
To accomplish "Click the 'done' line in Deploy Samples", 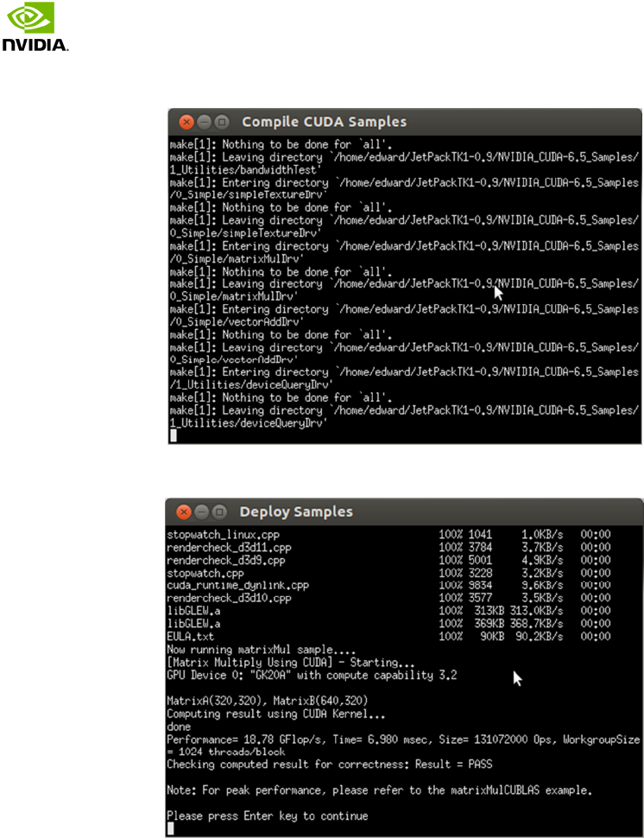I will [x=179, y=727].
